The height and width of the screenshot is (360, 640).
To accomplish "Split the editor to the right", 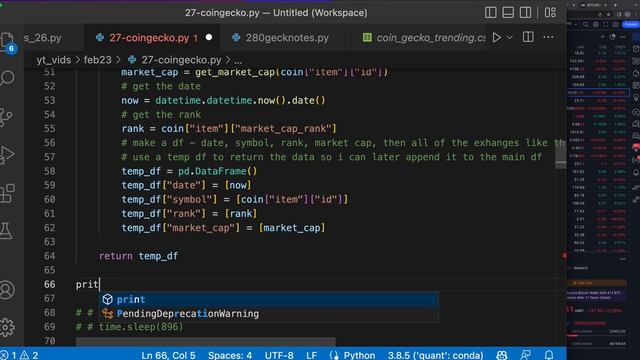I will [528, 38].
